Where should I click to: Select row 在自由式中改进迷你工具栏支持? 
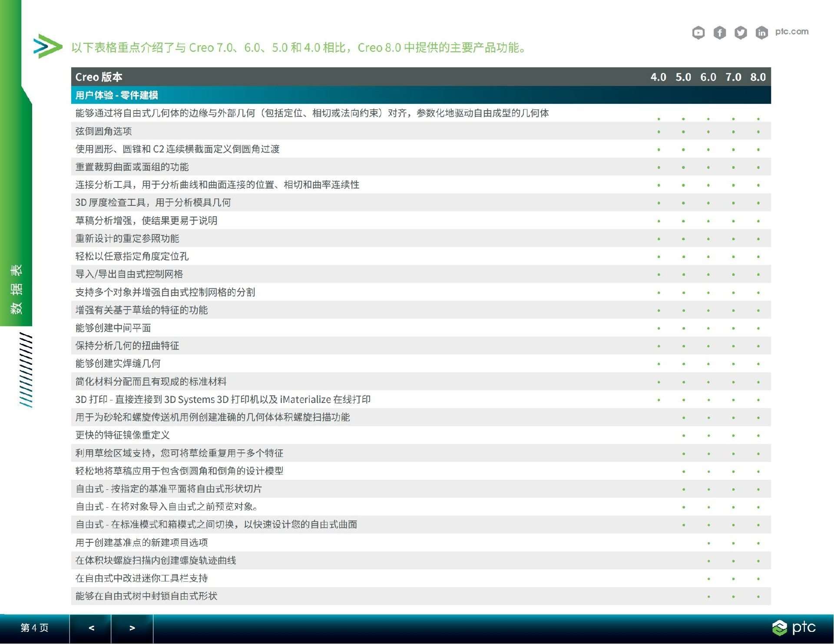tap(421, 578)
